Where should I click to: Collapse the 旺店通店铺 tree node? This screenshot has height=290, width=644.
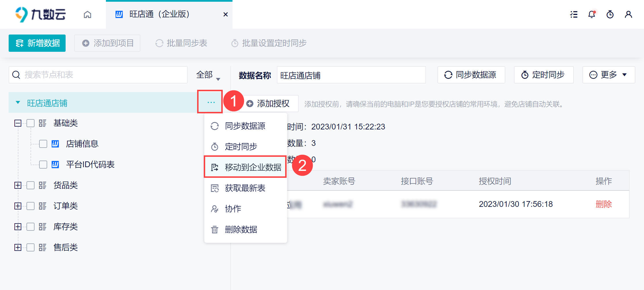coord(18,103)
